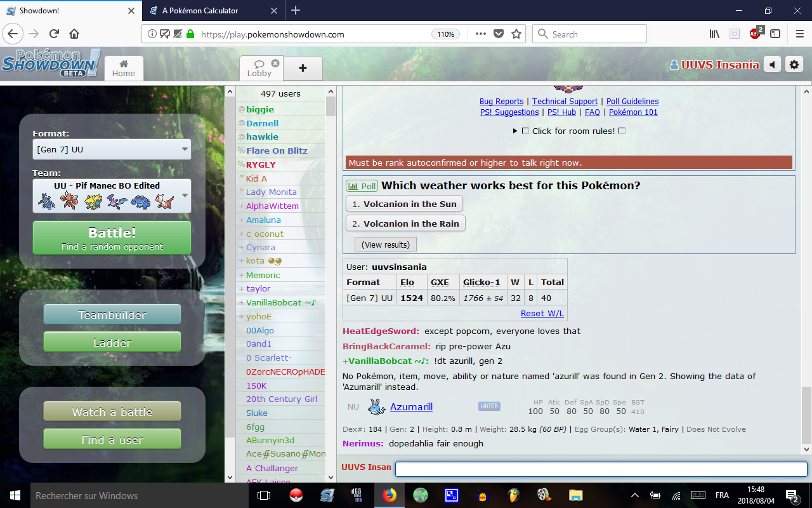
Task: Open the Pokémon Showdown logo
Action: pos(50,64)
